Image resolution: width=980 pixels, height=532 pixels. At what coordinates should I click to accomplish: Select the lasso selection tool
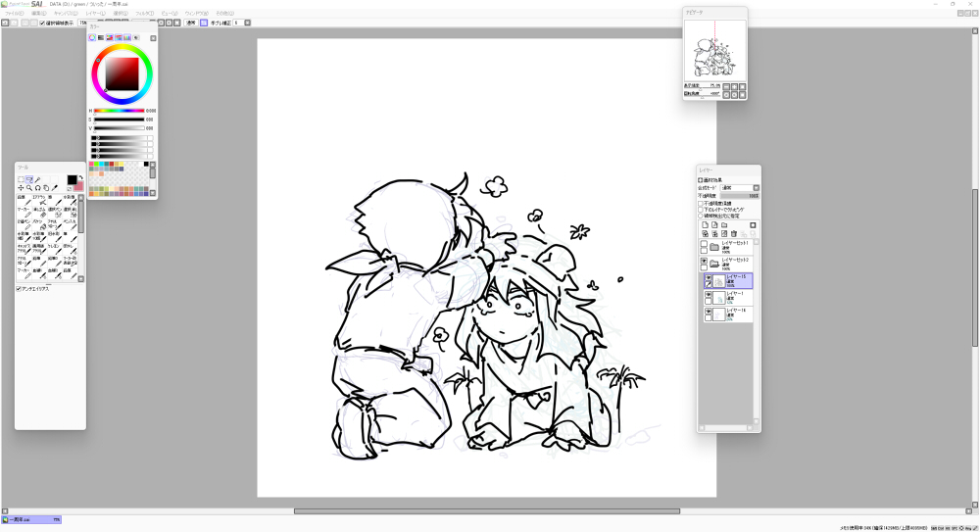28,179
